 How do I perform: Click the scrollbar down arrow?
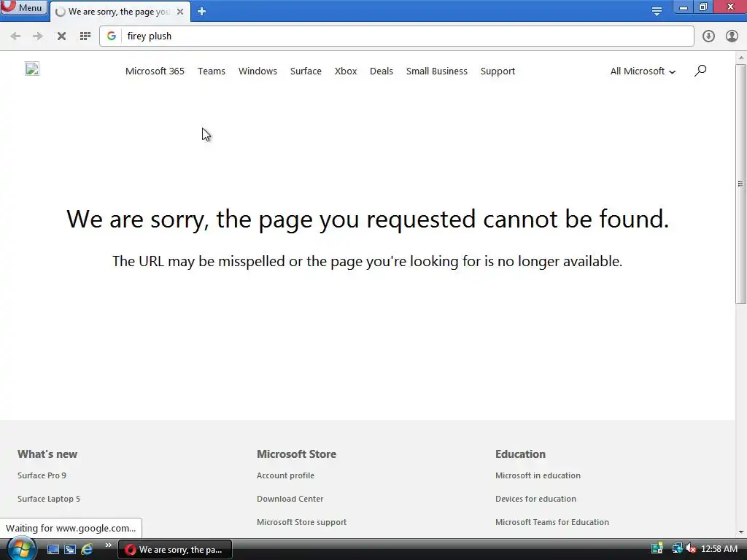[741, 532]
